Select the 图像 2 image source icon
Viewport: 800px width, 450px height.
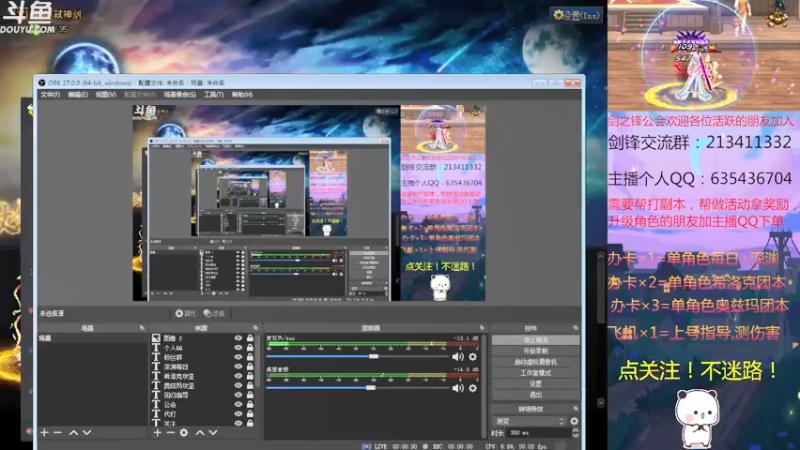click(x=156, y=338)
